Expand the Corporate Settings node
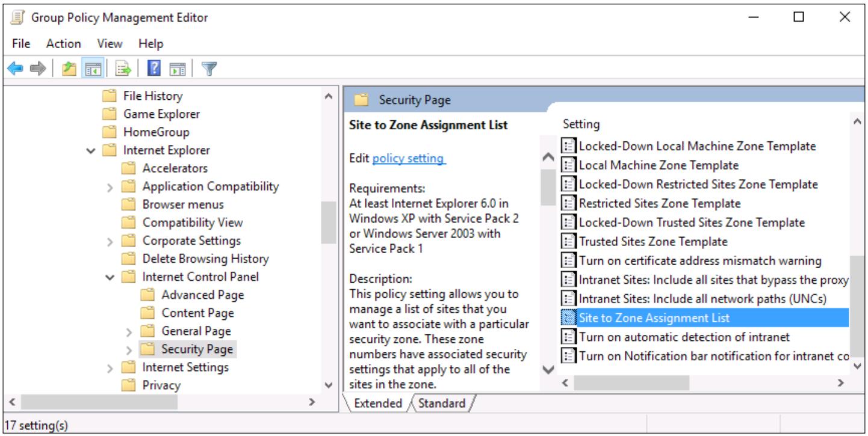This screenshot has height=436, width=868. 110,241
